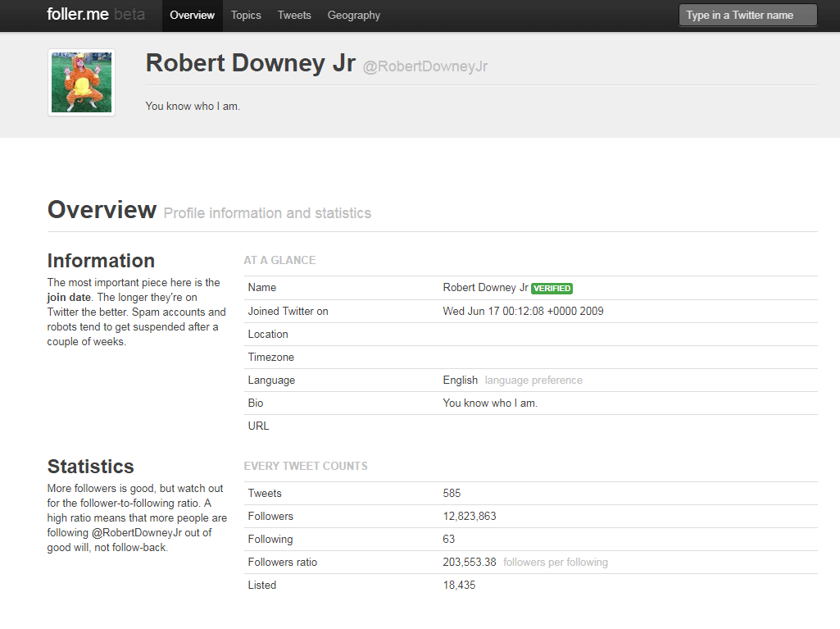Select the Overview tab
The height and width of the screenshot is (629, 840).
[x=193, y=16]
